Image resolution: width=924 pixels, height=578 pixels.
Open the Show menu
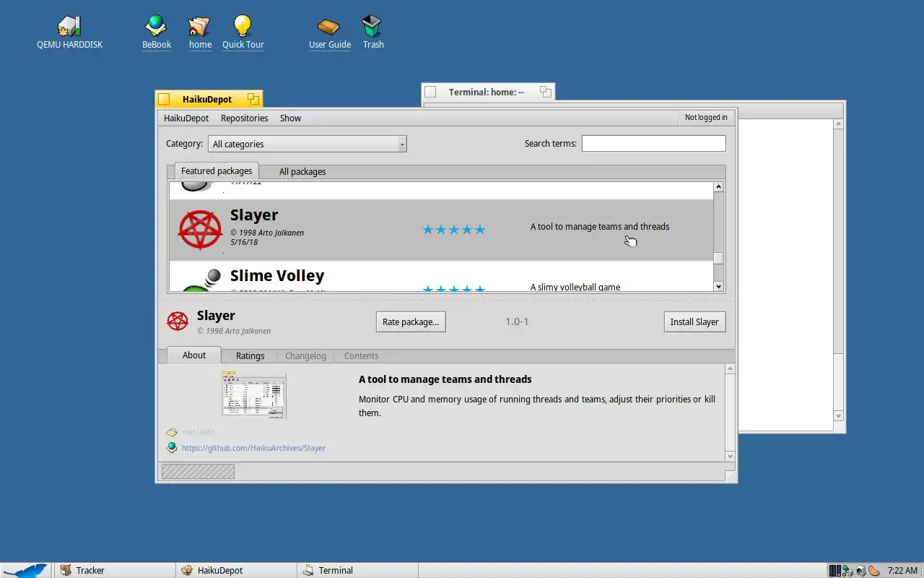(290, 118)
